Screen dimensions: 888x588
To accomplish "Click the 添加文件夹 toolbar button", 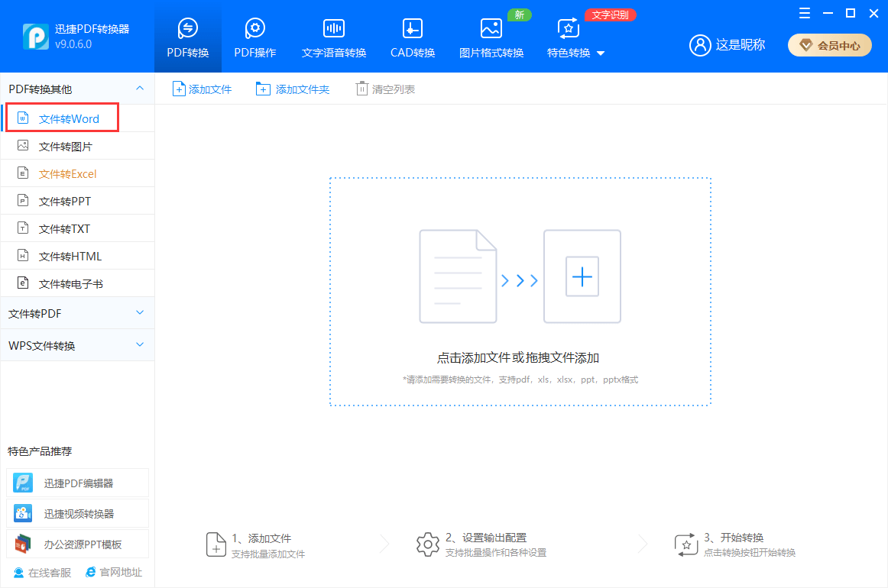I will 293,89.
